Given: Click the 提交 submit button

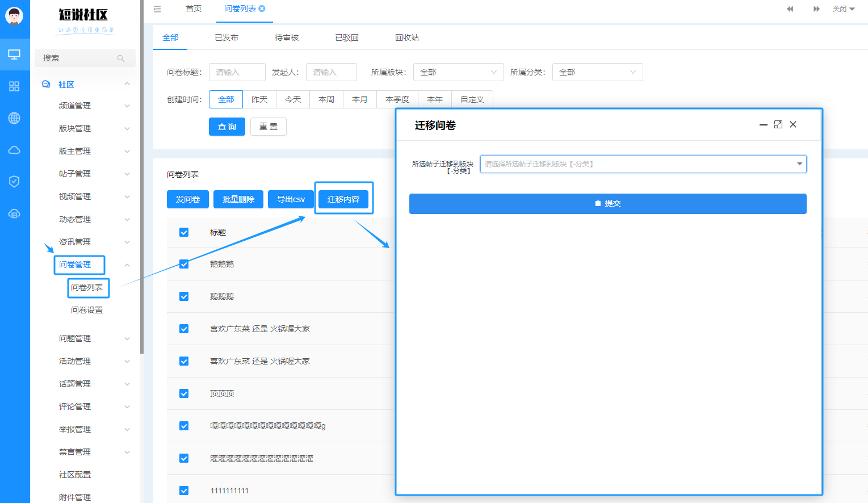Looking at the screenshot, I should (607, 203).
